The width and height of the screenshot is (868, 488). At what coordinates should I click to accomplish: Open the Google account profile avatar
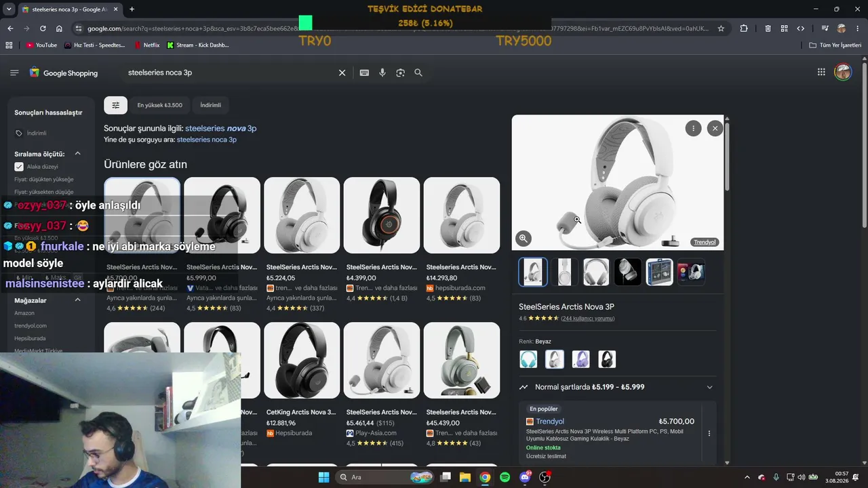click(843, 72)
